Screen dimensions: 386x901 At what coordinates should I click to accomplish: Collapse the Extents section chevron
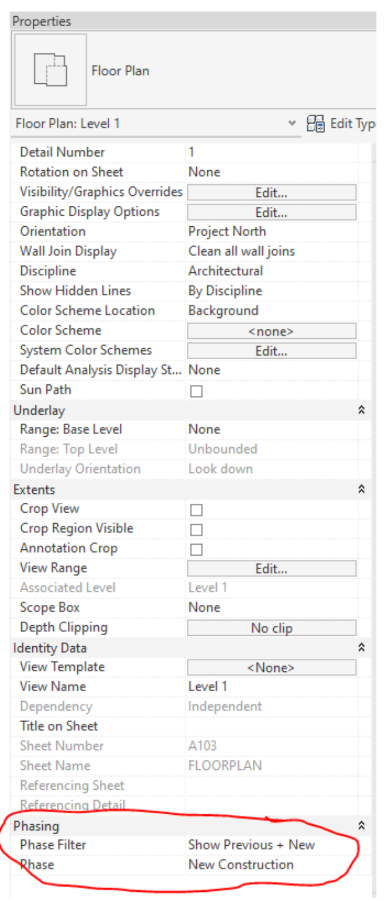361,490
